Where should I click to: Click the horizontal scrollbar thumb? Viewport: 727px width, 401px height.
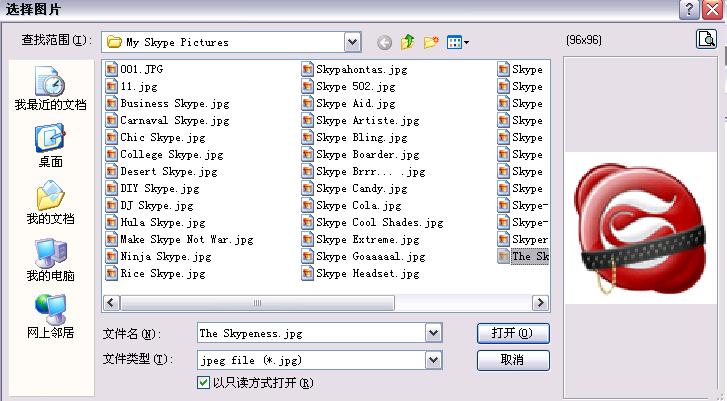coord(257,303)
